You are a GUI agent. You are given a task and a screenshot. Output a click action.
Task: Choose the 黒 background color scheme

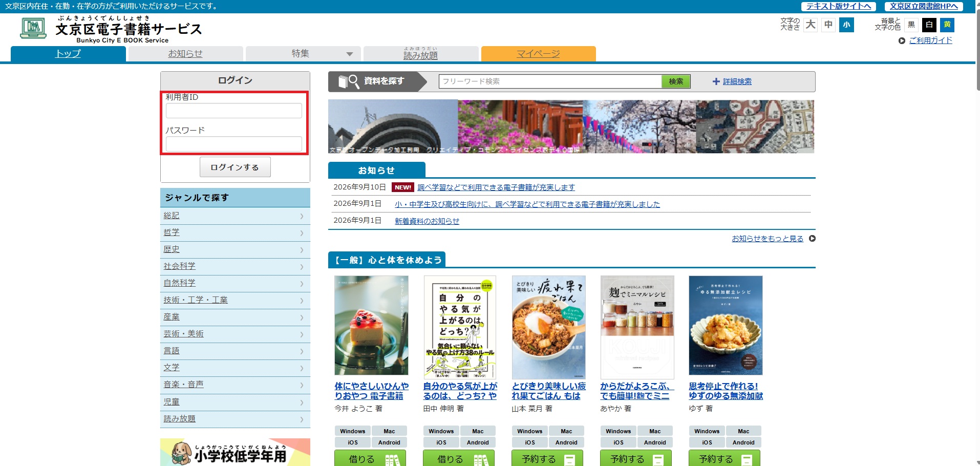pyautogui.click(x=911, y=25)
